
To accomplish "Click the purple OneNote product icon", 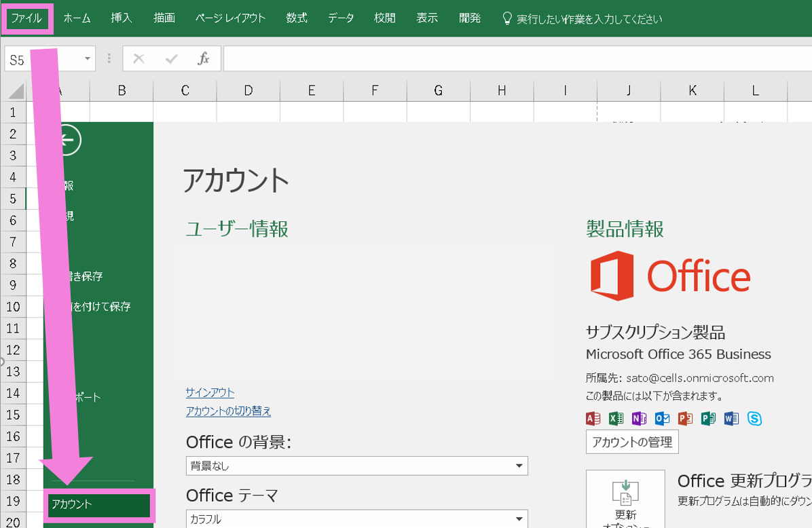I will [x=639, y=419].
